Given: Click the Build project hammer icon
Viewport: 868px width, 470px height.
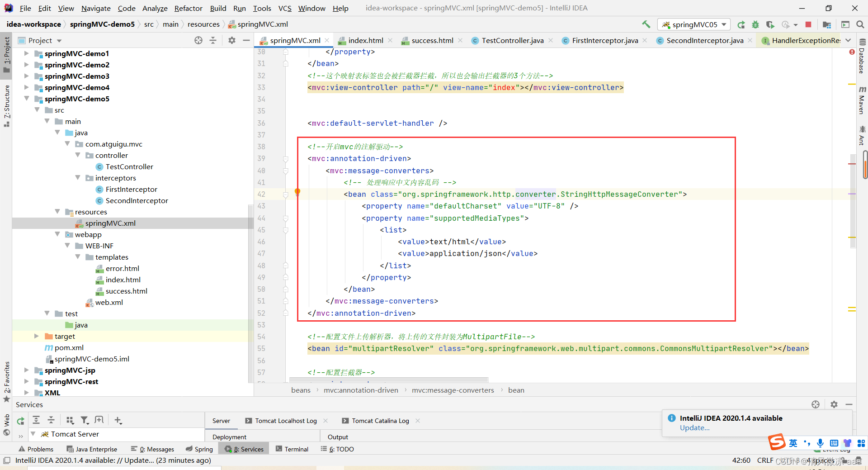Looking at the screenshot, I should 646,24.
